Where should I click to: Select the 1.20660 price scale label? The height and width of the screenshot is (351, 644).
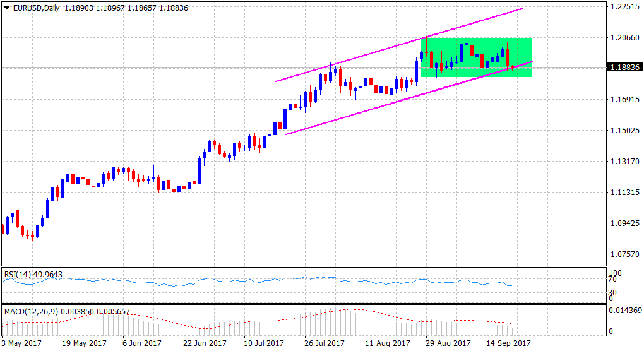coord(624,38)
